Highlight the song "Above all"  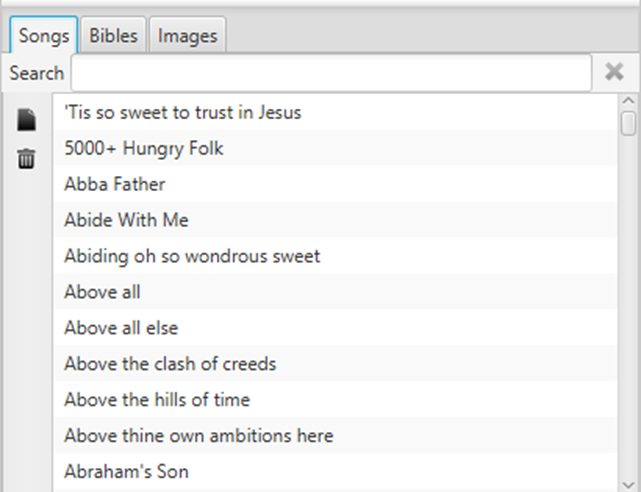[102, 292]
